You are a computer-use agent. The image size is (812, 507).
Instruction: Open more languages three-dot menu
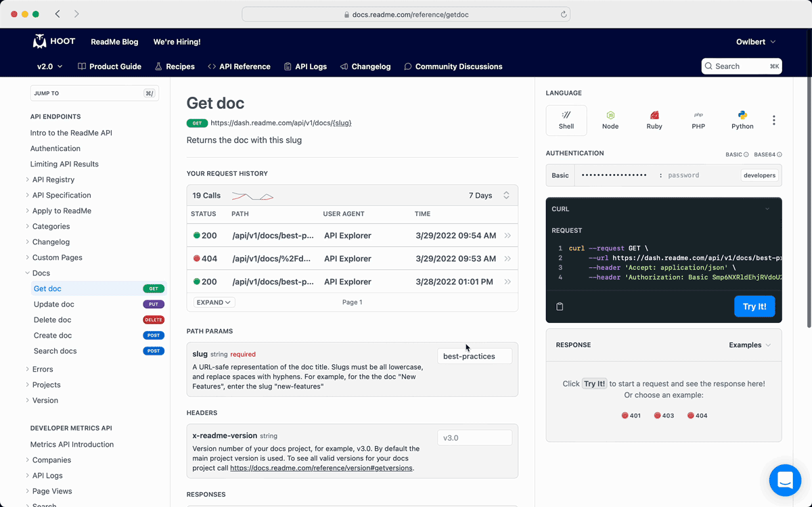tap(774, 120)
